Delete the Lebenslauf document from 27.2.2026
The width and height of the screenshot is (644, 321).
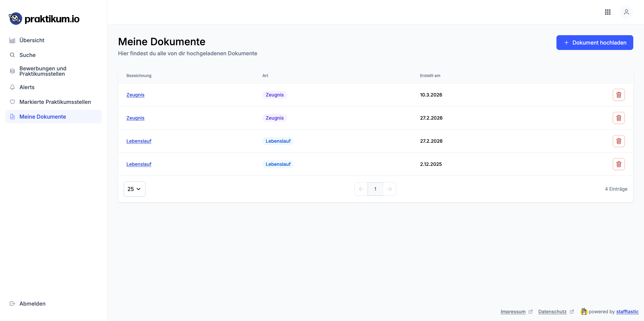pyautogui.click(x=619, y=141)
